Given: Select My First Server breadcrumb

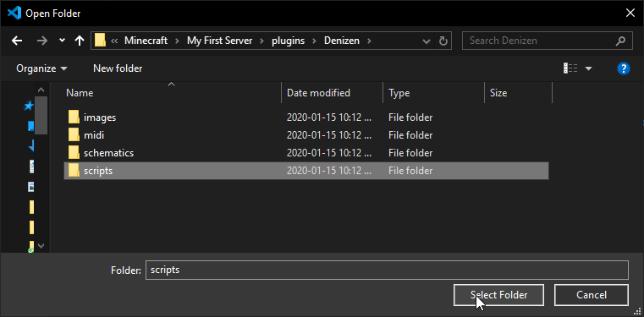Looking at the screenshot, I should [220, 41].
